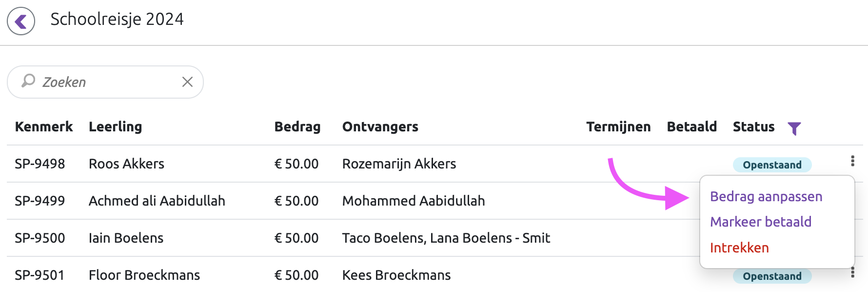Click the Openstaand badge for Roos Akkers
This screenshot has height=292, width=868.
[771, 165]
